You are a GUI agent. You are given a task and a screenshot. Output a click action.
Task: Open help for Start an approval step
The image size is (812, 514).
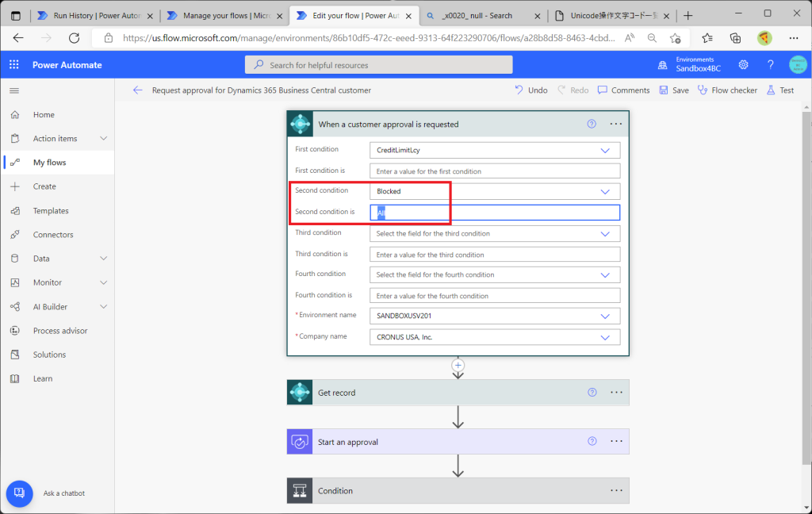pyautogui.click(x=592, y=441)
